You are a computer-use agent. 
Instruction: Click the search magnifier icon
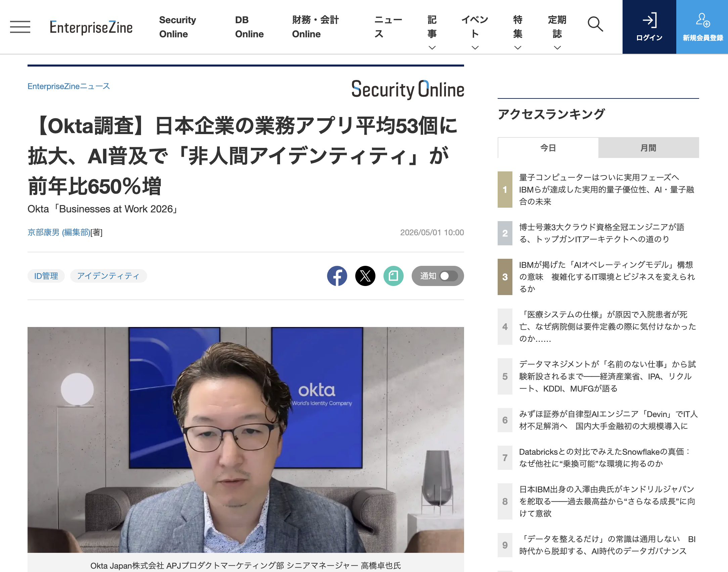pos(595,24)
